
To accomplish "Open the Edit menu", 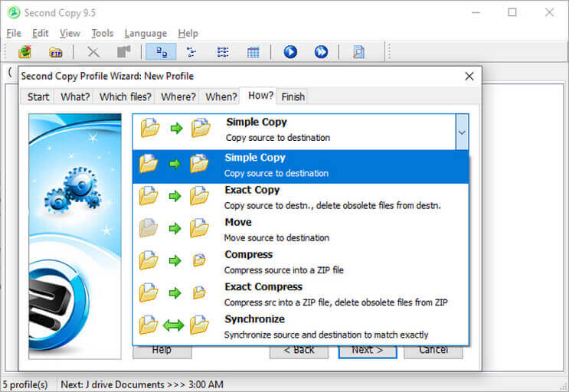I will click(x=40, y=34).
